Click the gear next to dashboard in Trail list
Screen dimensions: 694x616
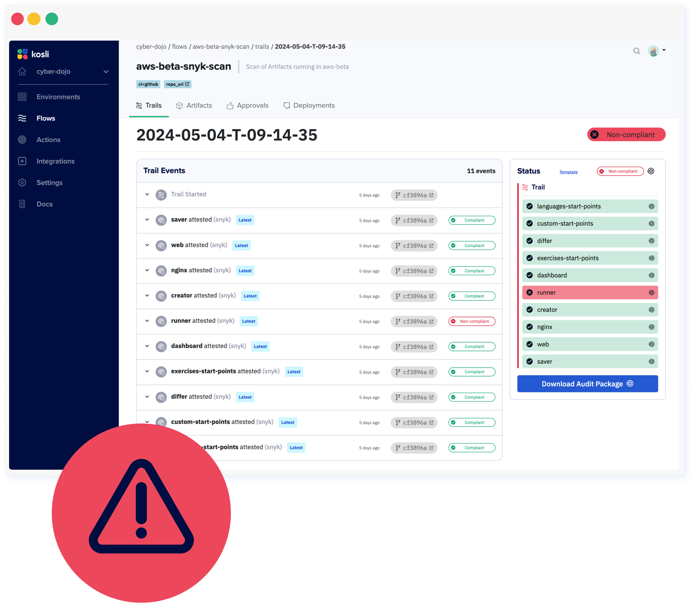[x=651, y=275]
